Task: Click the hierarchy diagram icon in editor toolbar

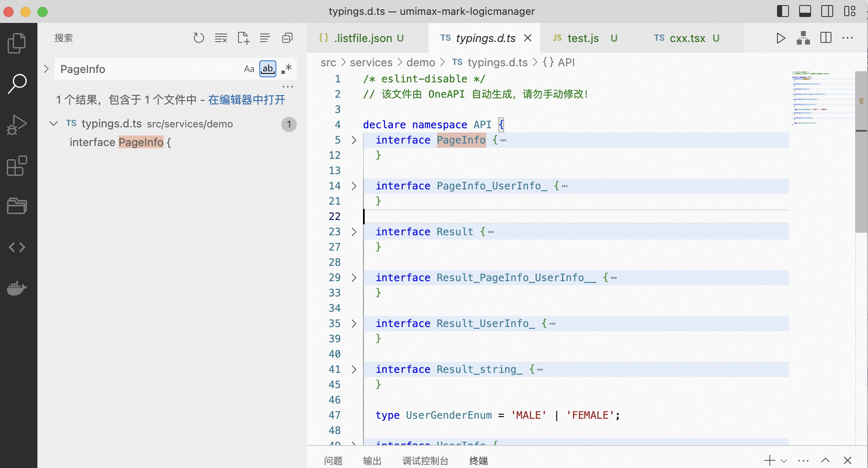Action: (803, 38)
